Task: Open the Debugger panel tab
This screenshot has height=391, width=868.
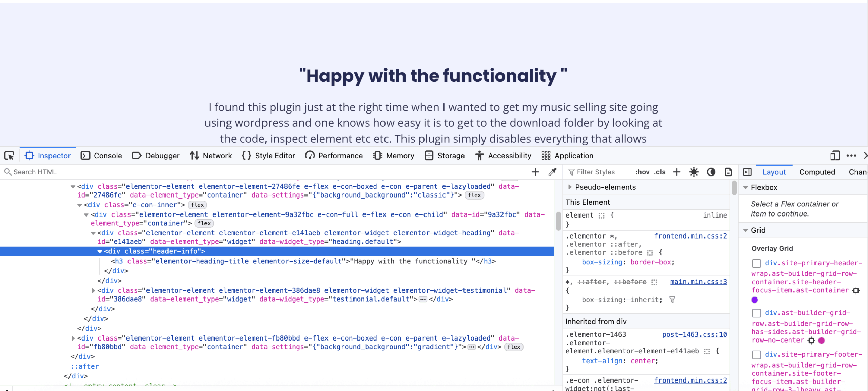Action: (x=156, y=156)
